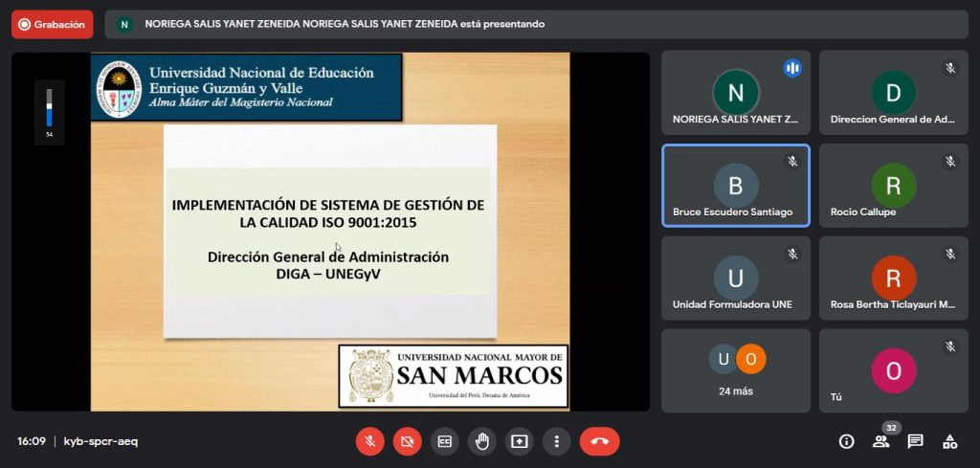Click the muted mic icon on Tú tile

tap(950, 346)
